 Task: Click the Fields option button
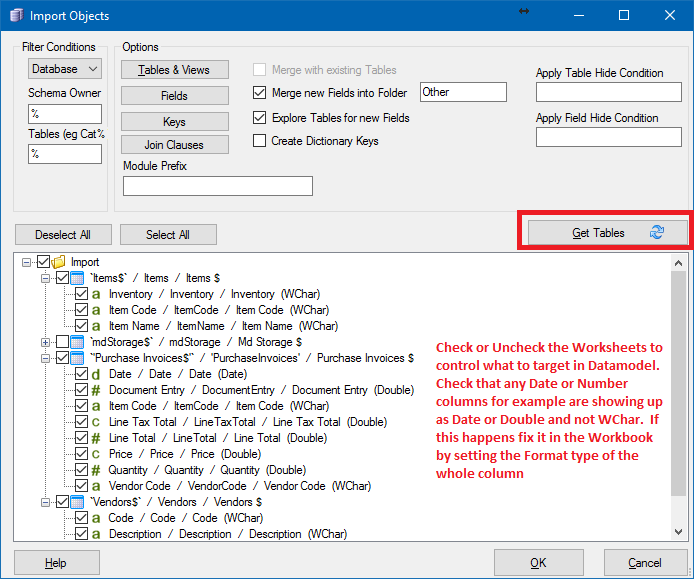(x=175, y=96)
